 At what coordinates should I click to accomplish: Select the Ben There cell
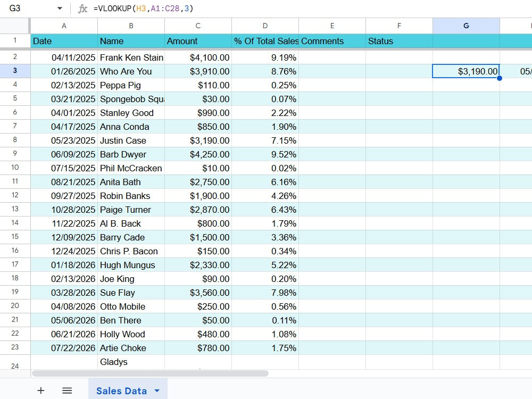click(131, 320)
